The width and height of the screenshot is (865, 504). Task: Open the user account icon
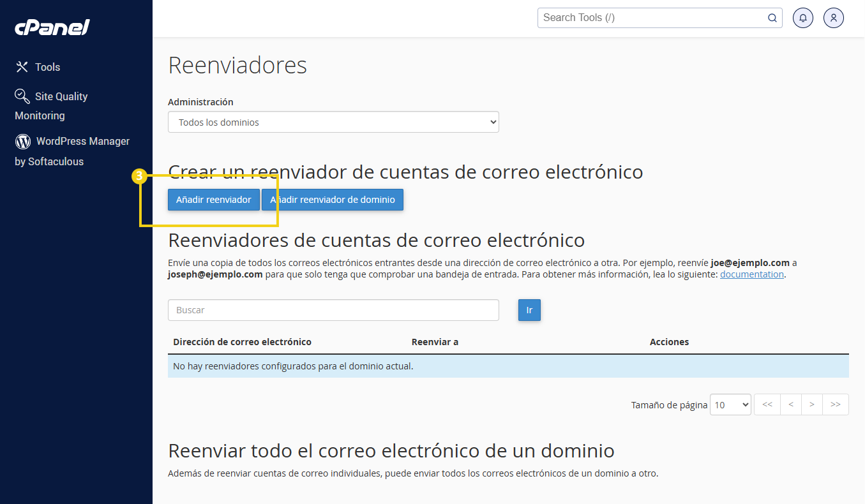(x=833, y=18)
